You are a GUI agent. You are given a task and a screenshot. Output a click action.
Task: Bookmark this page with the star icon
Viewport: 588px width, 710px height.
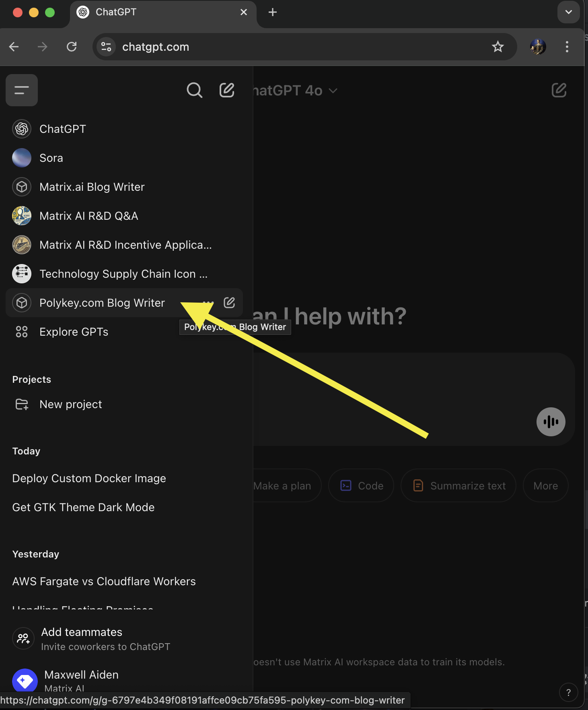point(498,47)
